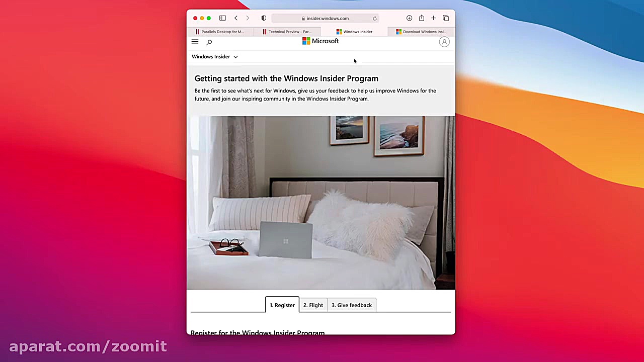Add a new Safari tab
The width and height of the screenshot is (644, 362).
tap(433, 18)
